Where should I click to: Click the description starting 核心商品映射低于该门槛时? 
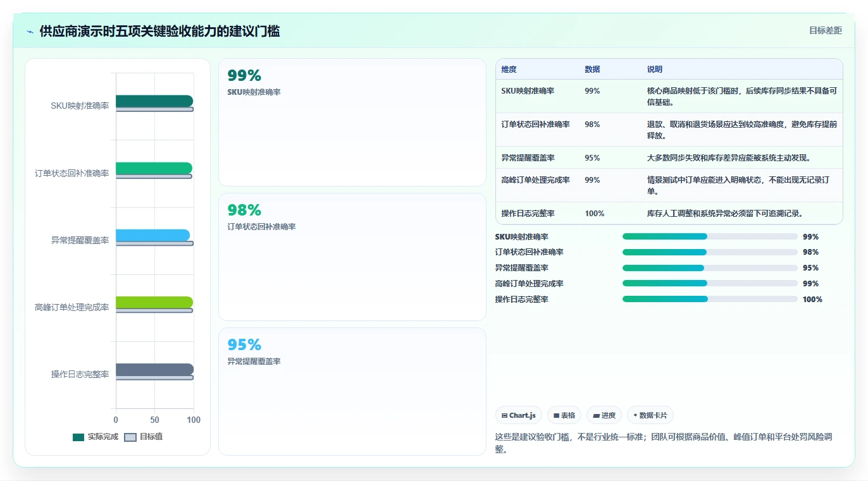click(741, 96)
